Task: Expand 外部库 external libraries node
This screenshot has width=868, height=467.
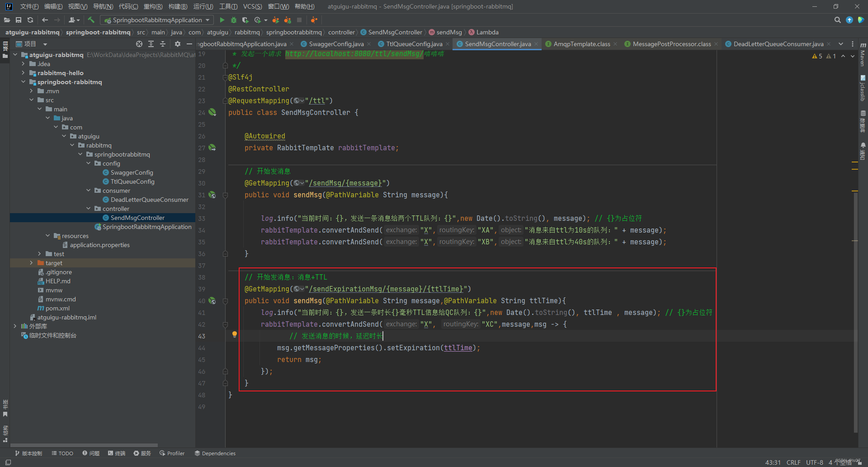Action: click(15, 326)
